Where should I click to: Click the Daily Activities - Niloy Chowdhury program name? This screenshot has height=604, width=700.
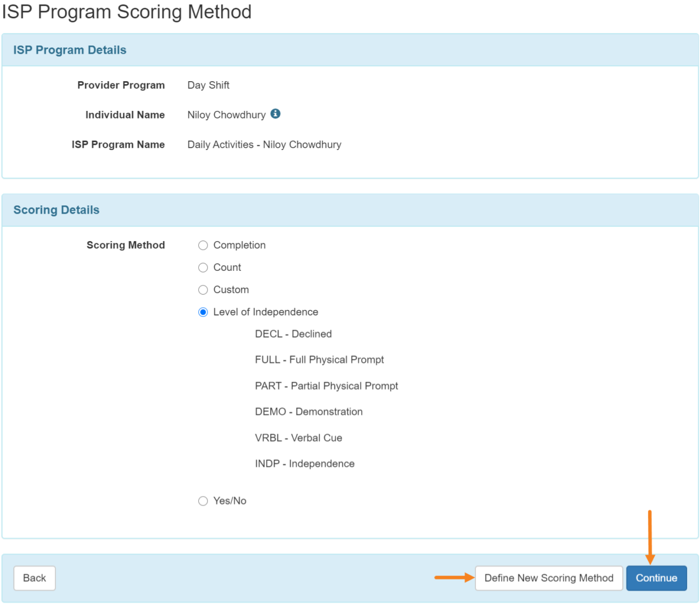264,145
